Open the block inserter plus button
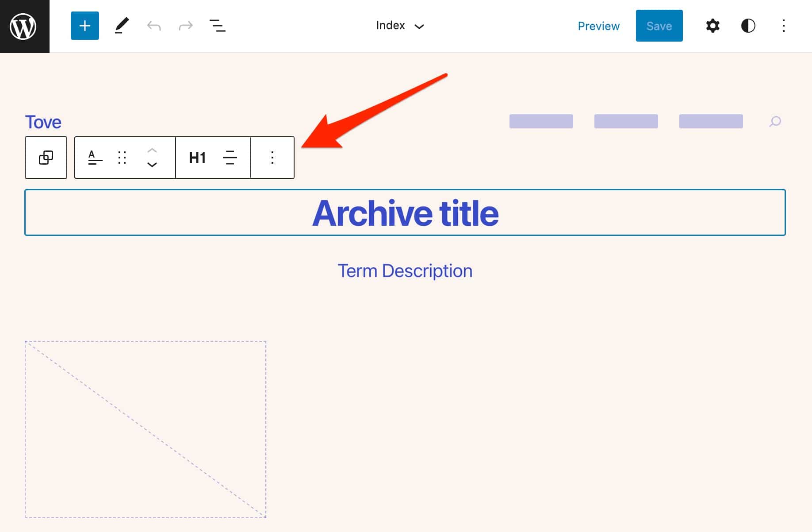This screenshot has width=812, height=532. (x=84, y=26)
